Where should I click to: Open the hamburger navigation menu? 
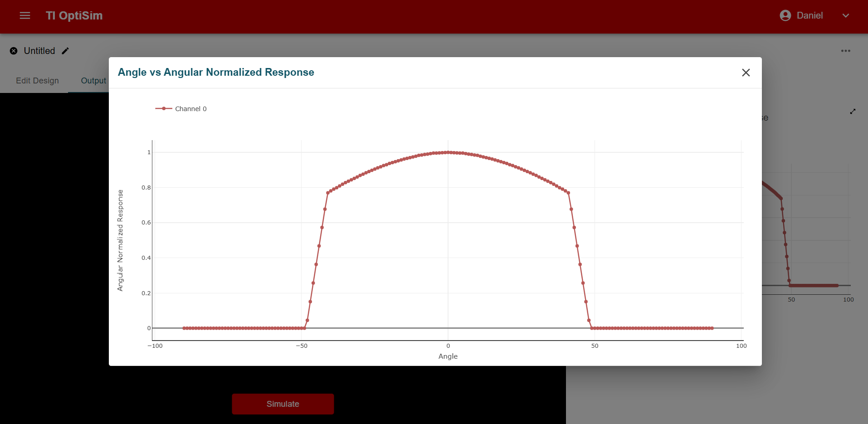(x=25, y=15)
